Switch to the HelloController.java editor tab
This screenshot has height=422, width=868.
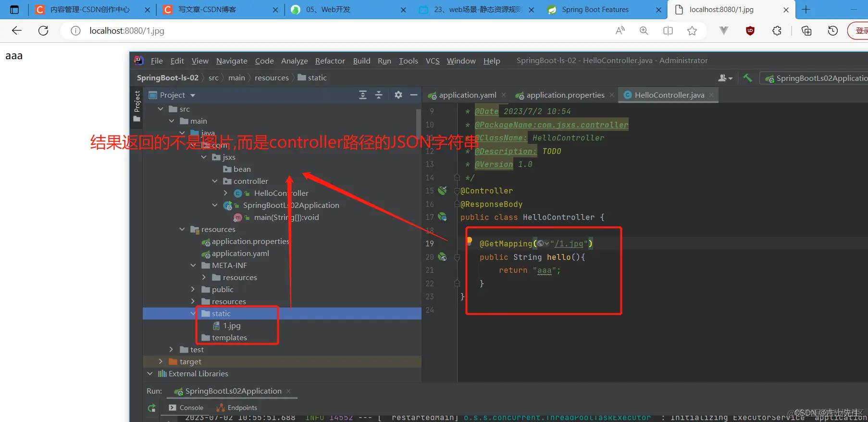coord(669,95)
